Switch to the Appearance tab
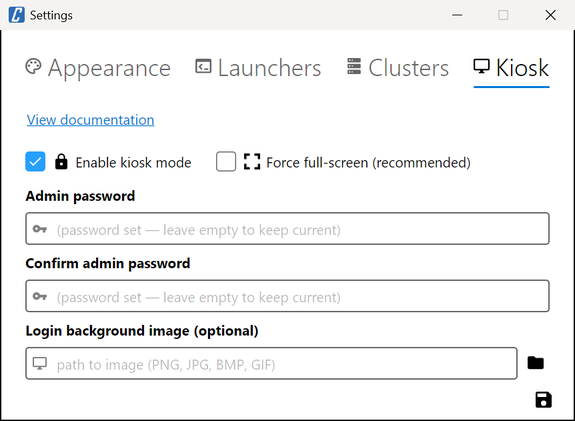Screen dimensions: 575x421 98,68
